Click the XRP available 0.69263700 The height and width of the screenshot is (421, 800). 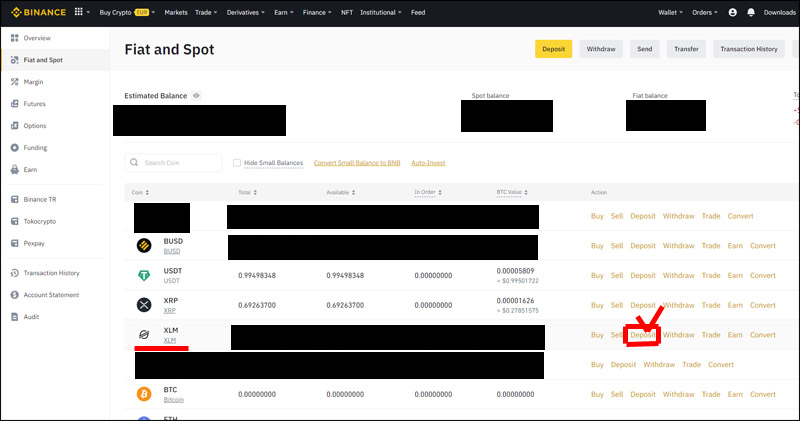(345, 305)
